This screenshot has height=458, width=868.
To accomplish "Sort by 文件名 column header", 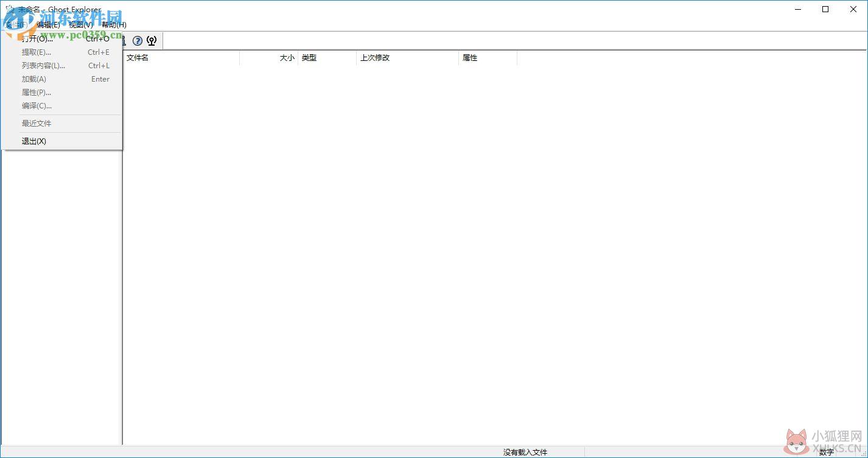I will tap(181, 58).
